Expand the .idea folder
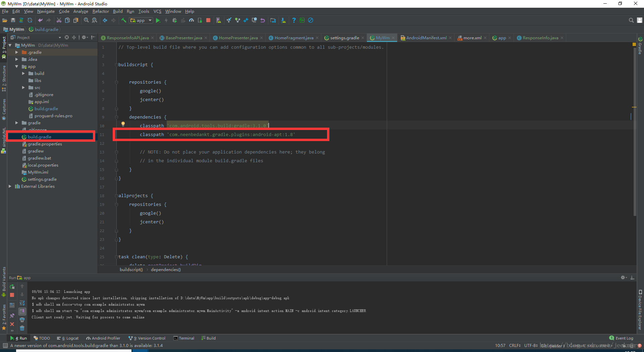Image resolution: width=644 pixels, height=352 pixels. click(x=16, y=59)
